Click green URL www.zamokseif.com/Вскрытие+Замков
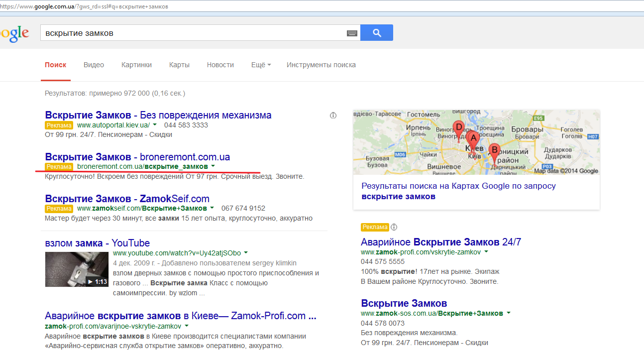644x361 pixels. (x=142, y=208)
